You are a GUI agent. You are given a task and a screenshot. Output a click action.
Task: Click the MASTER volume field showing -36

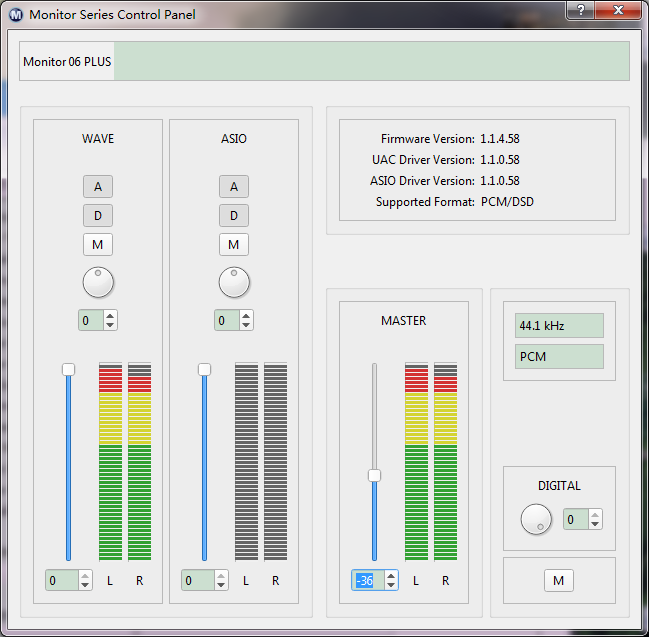pyautogui.click(x=366, y=580)
